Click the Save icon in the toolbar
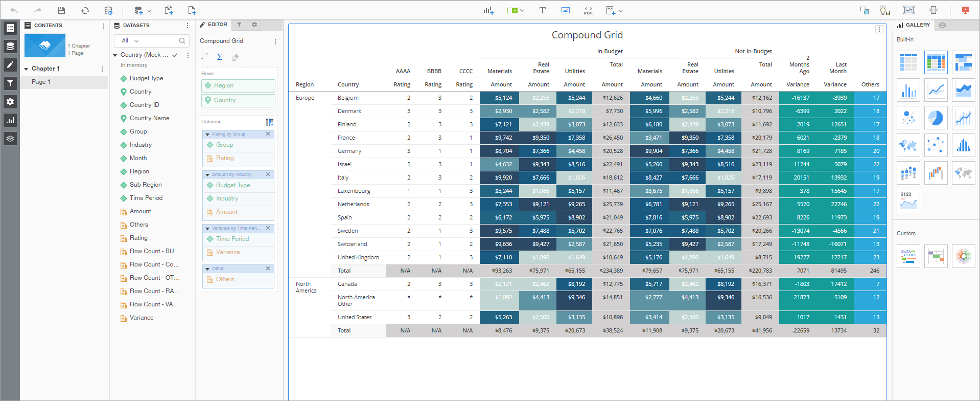 coord(61,11)
